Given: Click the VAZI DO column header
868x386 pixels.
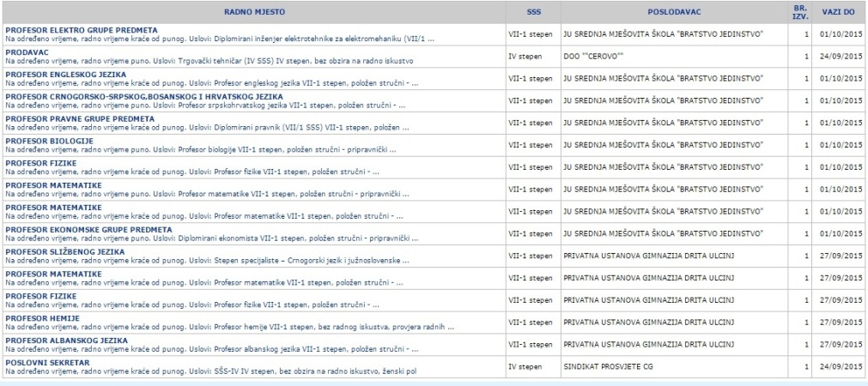Looking at the screenshot, I should 838,13.
